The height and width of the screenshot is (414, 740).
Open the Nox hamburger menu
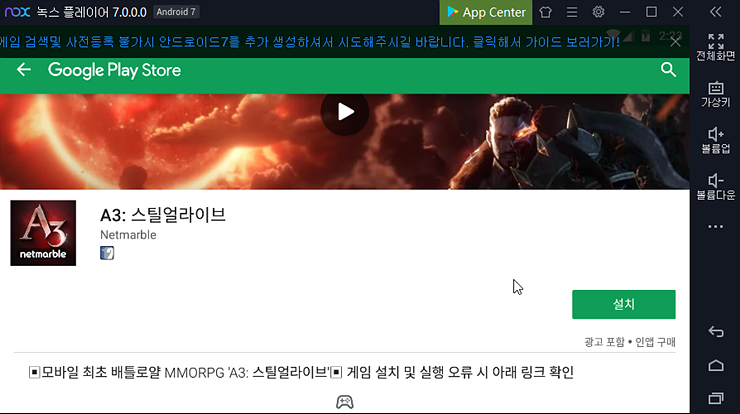[572, 12]
